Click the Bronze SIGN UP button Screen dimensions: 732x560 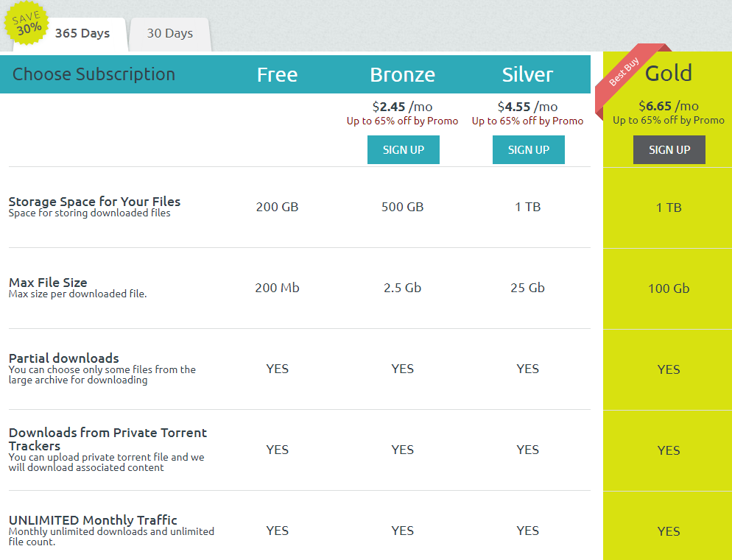pos(404,150)
